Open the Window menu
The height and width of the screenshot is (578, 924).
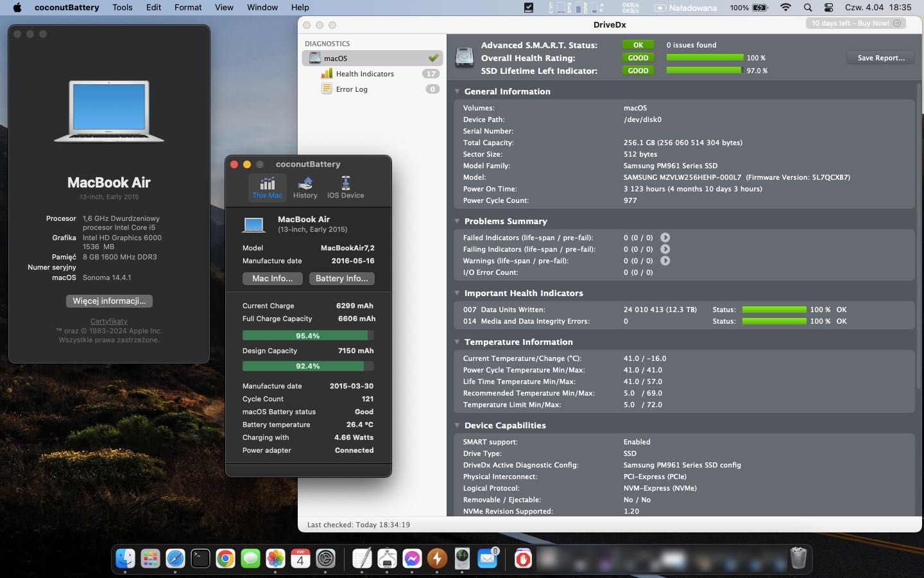tap(262, 8)
